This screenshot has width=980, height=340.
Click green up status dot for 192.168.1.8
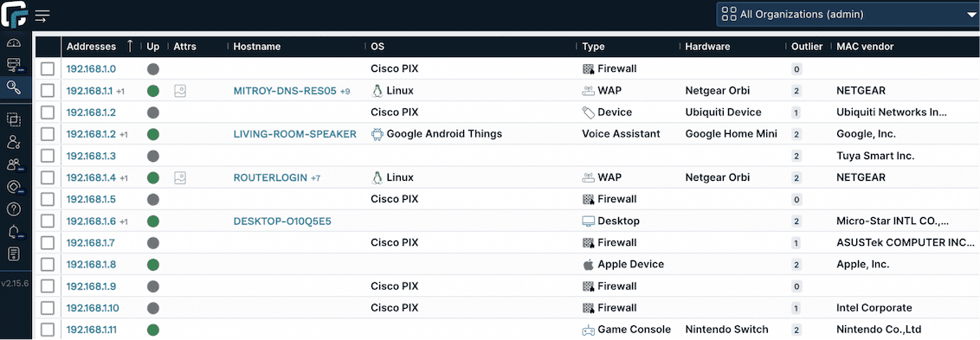pos(153,265)
